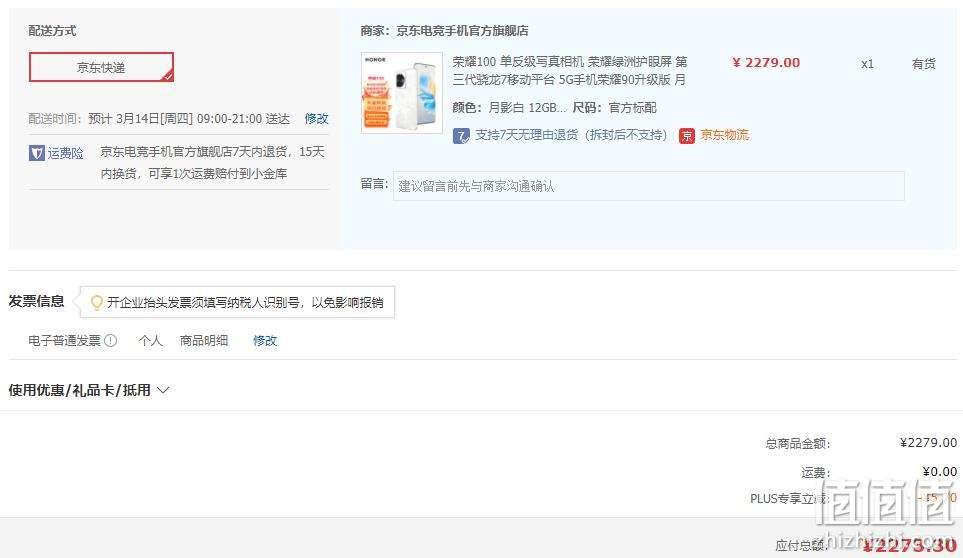Click the 电子普通发票 text

tap(64, 340)
